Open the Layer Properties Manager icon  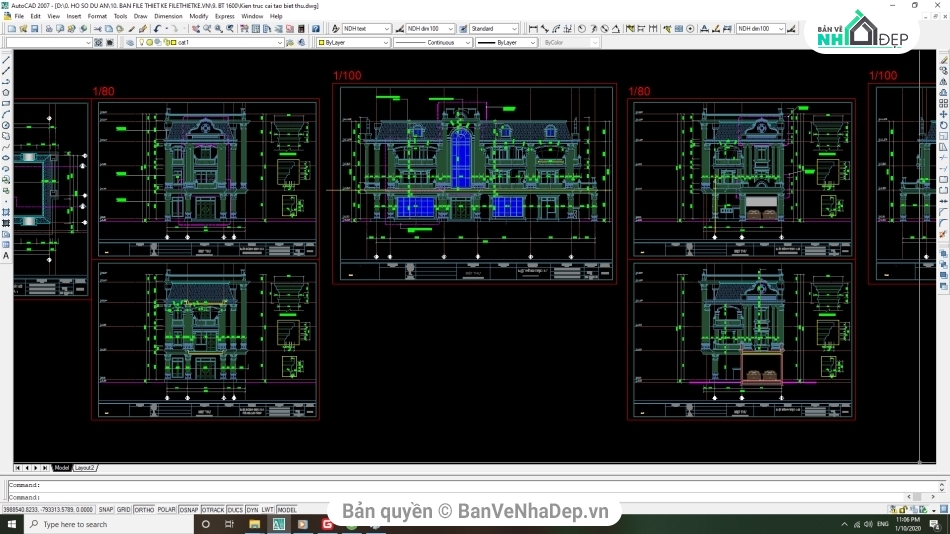(131, 43)
